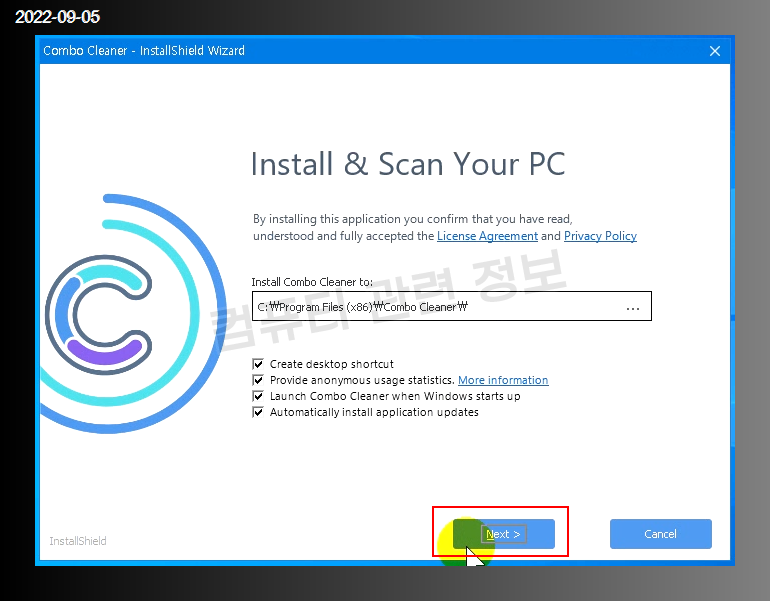This screenshot has width=770, height=601.
Task: Disable Launch Combo Cleaner when Windows starts
Action: point(258,396)
